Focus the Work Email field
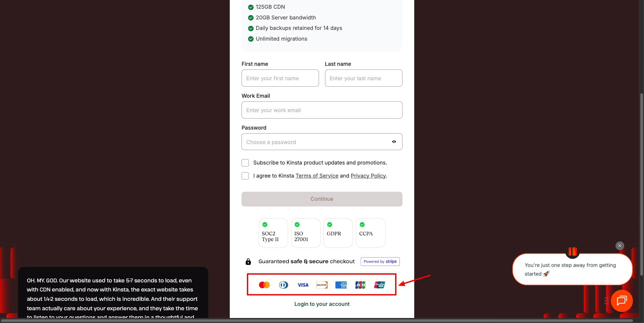The image size is (644, 323). coord(322,110)
